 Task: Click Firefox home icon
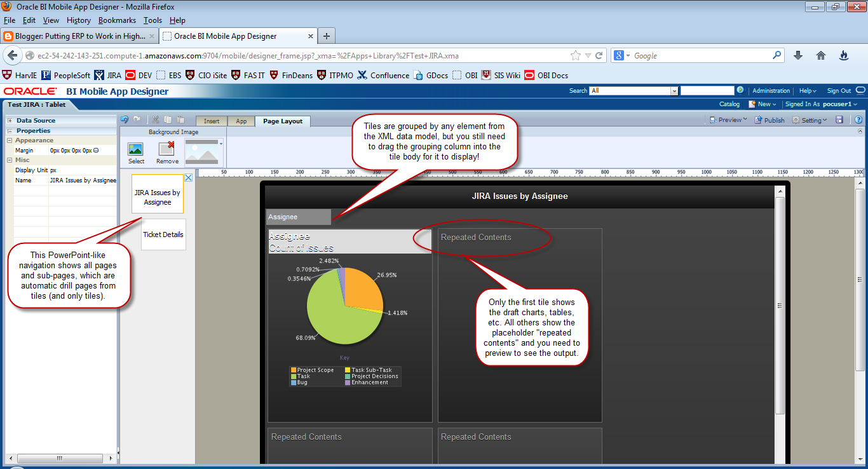click(821, 56)
